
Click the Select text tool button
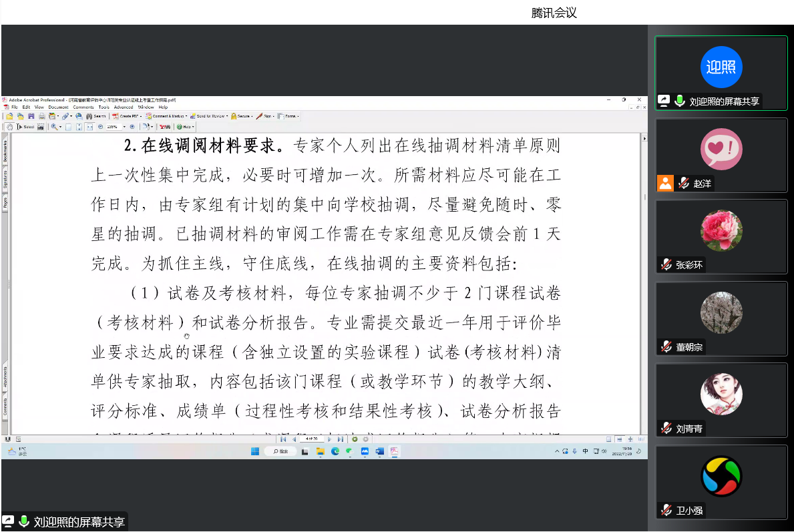pyautogui.click(x=25, y=126)
